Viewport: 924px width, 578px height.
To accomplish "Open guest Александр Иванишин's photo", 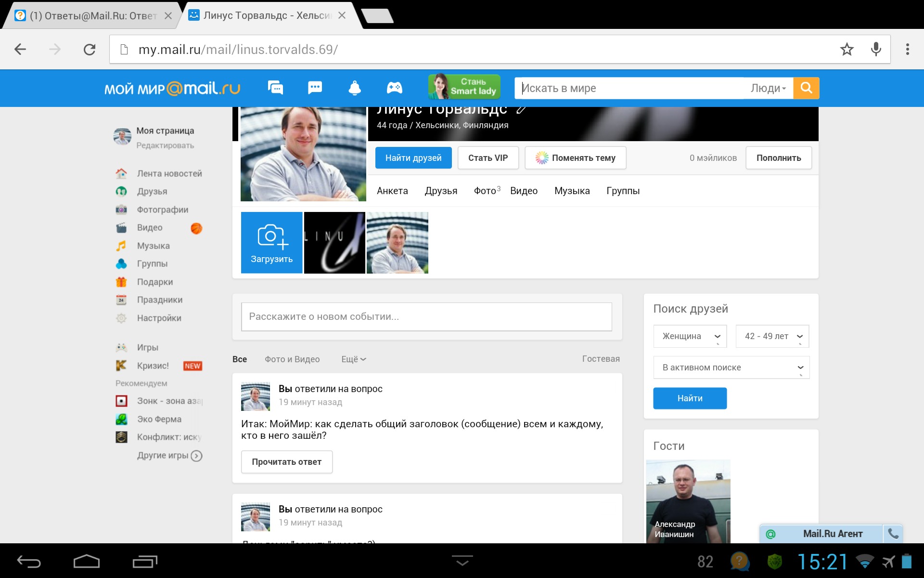I will coord(688,501).
